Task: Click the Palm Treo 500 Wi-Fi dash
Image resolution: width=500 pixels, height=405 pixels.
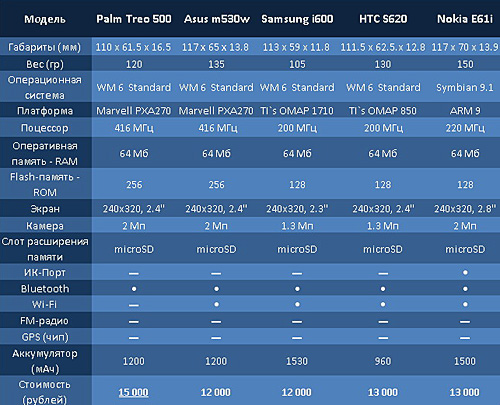Action: click(134, 305)
